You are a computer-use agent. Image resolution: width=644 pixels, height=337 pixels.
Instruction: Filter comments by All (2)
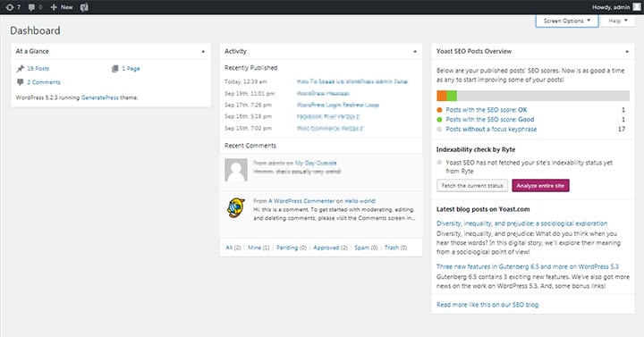point(233,248)
